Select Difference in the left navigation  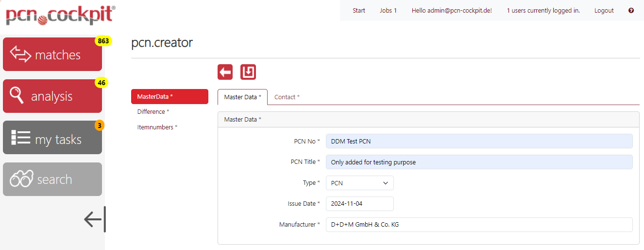[x=153, y=112]
